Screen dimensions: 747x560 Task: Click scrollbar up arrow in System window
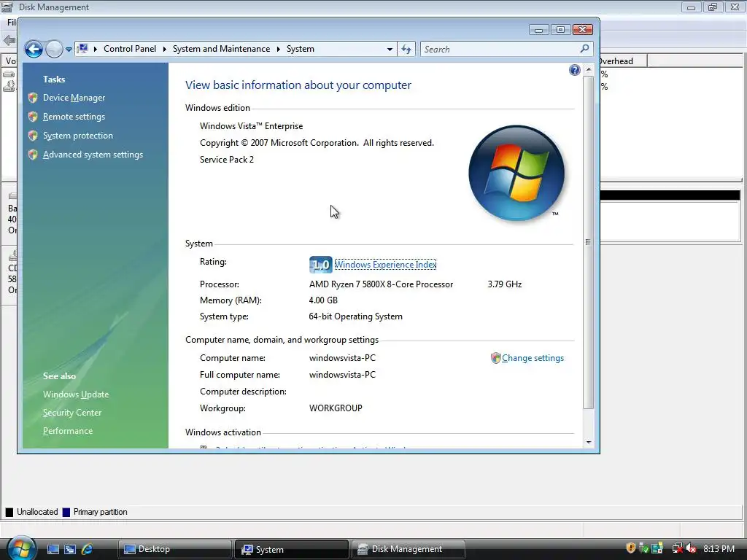[589, 69]
